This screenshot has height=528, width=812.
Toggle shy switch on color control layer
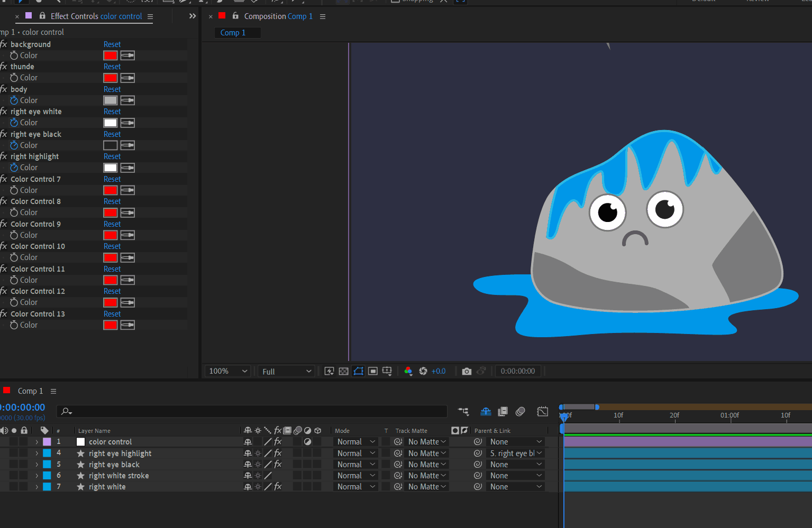point(248,442)
